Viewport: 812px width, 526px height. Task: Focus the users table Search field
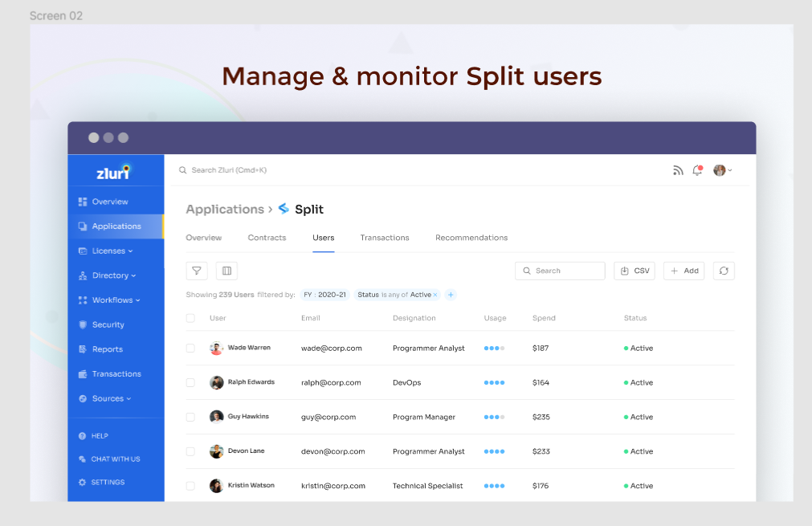[561, 271]
